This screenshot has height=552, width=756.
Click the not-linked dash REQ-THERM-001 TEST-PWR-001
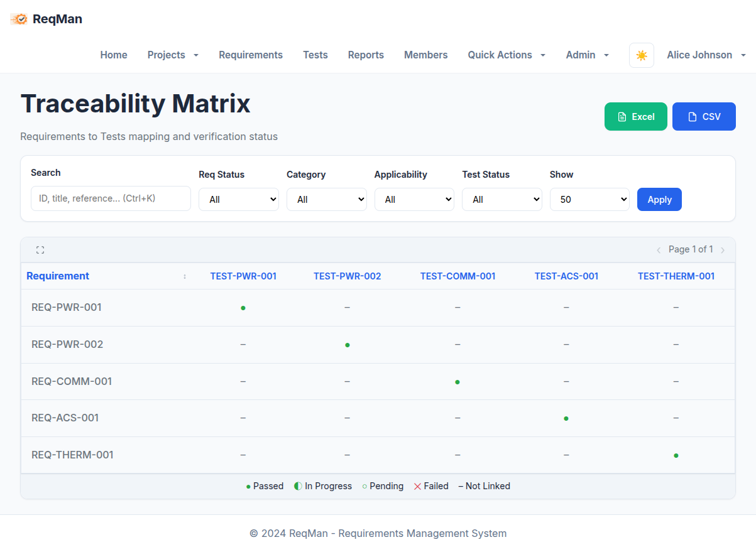(243, 455)
